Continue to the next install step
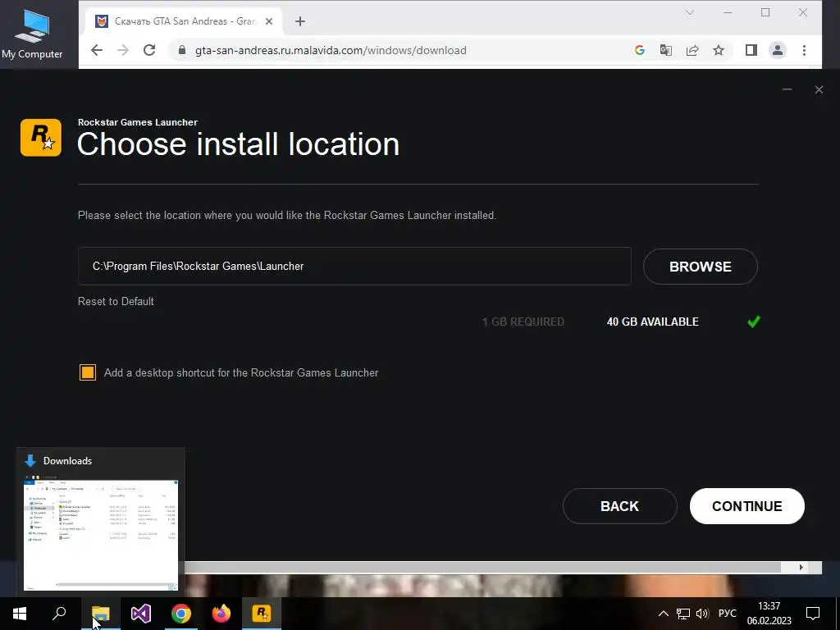The height and width of the screenshot is (630, 840). 746,506
